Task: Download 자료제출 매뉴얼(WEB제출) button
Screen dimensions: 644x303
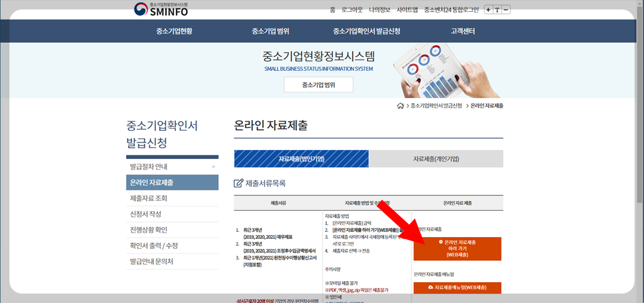Action: (x=457, y=288)
